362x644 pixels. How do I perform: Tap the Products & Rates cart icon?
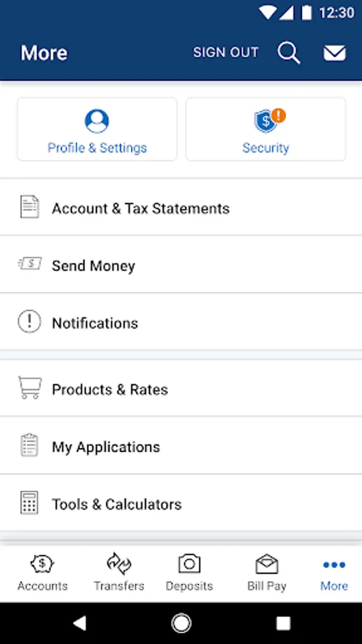(29, 388)
